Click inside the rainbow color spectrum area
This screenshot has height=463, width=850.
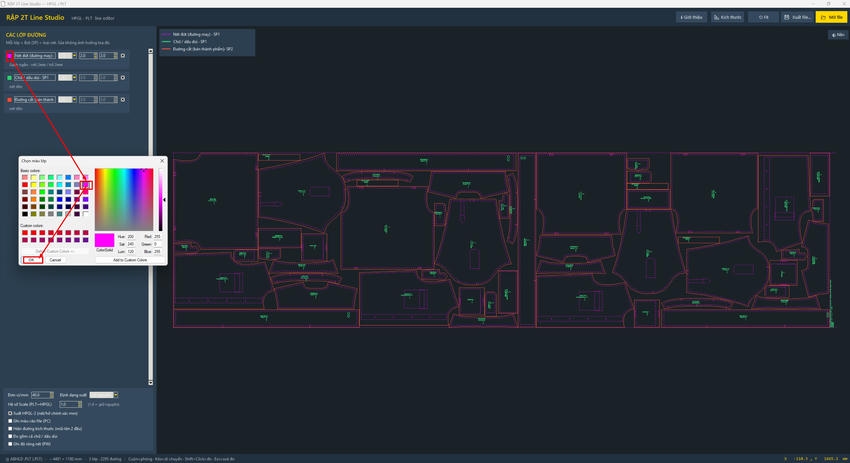tap(124, 200)
